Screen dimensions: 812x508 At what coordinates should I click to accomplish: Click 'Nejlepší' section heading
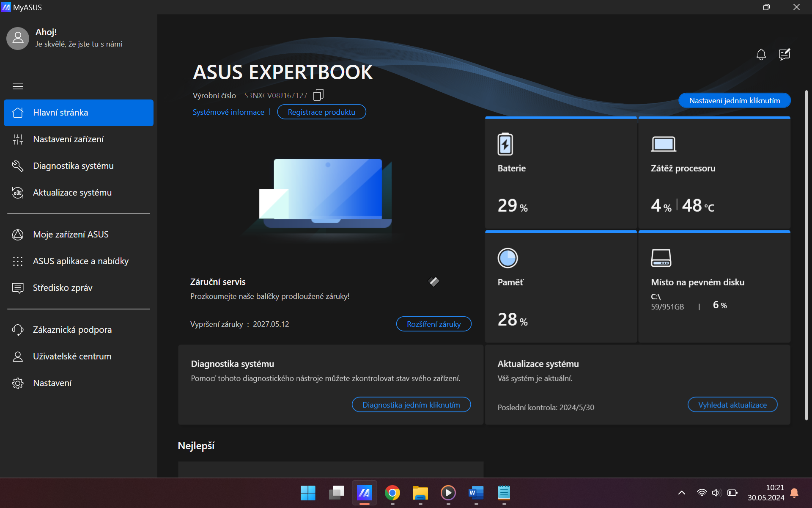(x=196, y=446)
